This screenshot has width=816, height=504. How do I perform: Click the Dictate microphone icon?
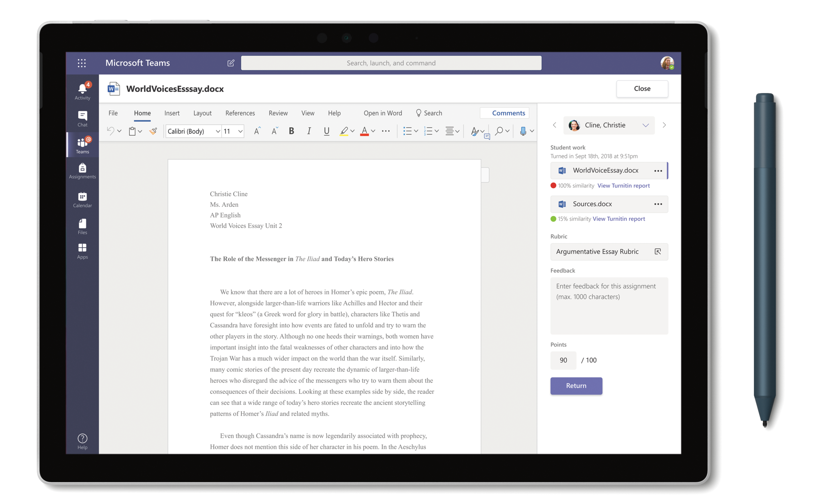[523, 131]
